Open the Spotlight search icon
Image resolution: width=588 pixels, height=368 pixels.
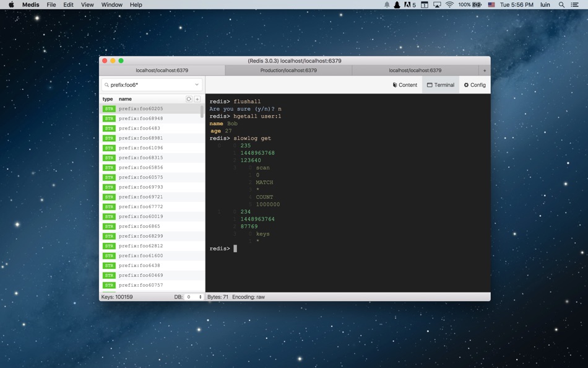(561, 4)
